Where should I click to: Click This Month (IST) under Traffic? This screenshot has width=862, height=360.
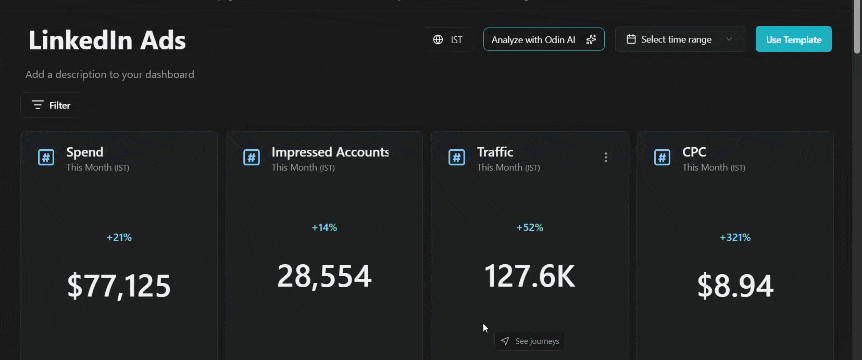pos(509,168)
